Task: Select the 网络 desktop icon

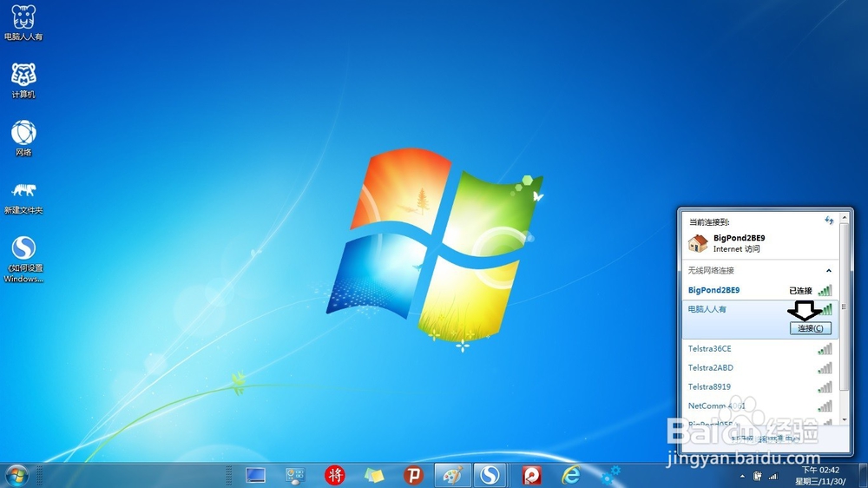Action: (23, 138)
